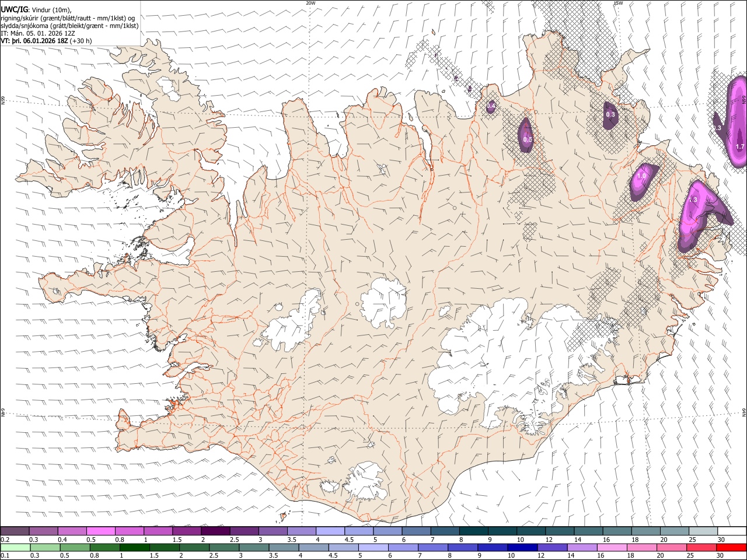Image resolution: width=747 pixels, height=560 pixels.
Task: Pick the magenta 0.8 swatch in upper legend
Action: [x=130, y=531]
